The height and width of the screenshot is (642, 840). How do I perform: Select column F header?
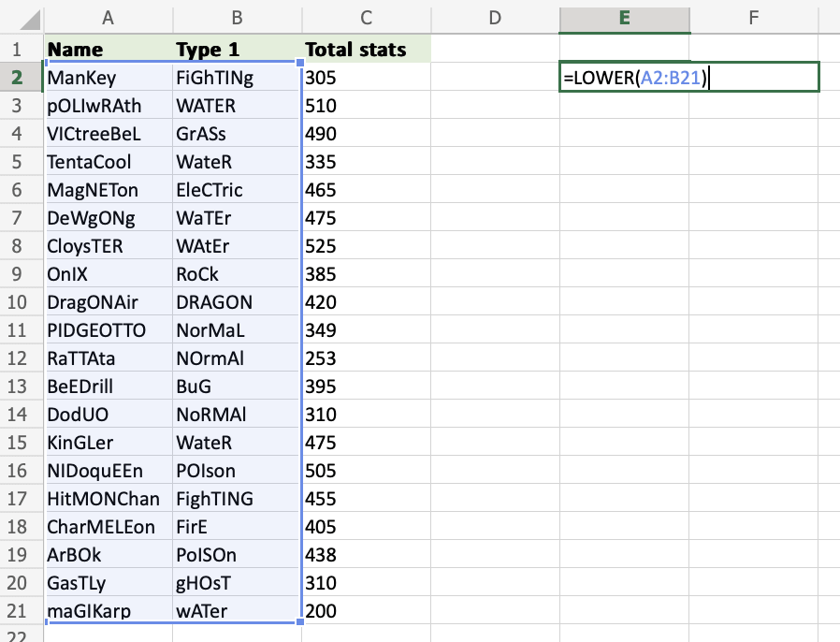pyautogui.click(x=753, y=17)
